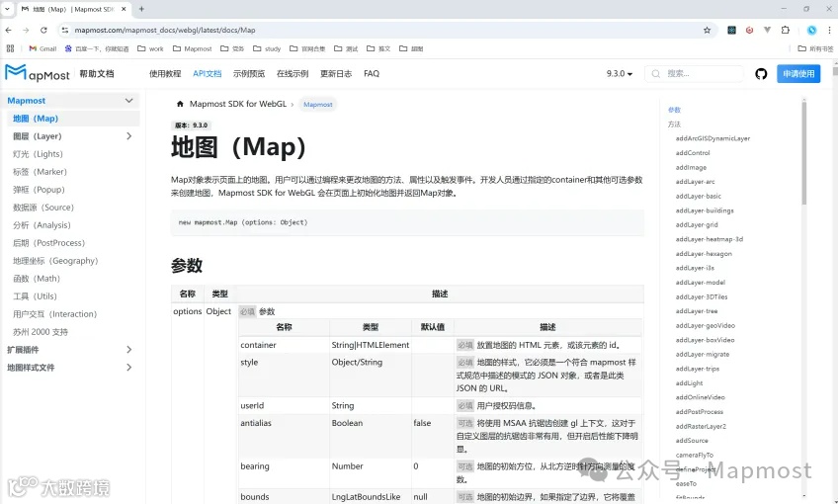Collapse the Mapmost sidebar section
838x504 pixels.
pyautogui.click(x=128, y=101)
